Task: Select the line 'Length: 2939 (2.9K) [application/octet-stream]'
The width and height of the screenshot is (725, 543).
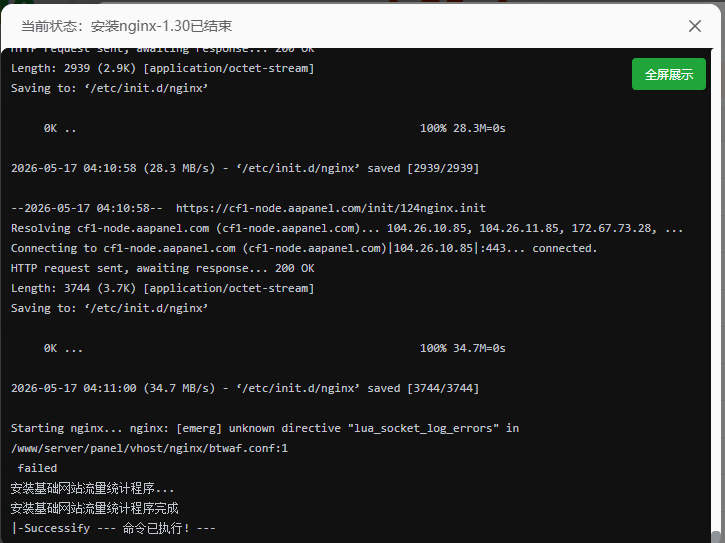Action: point(162,68)
